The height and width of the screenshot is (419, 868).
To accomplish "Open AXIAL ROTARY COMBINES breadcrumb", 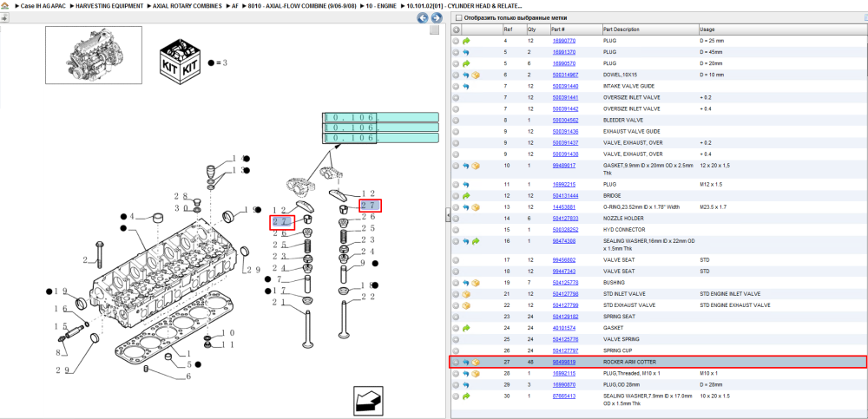I will click(187, 6).
